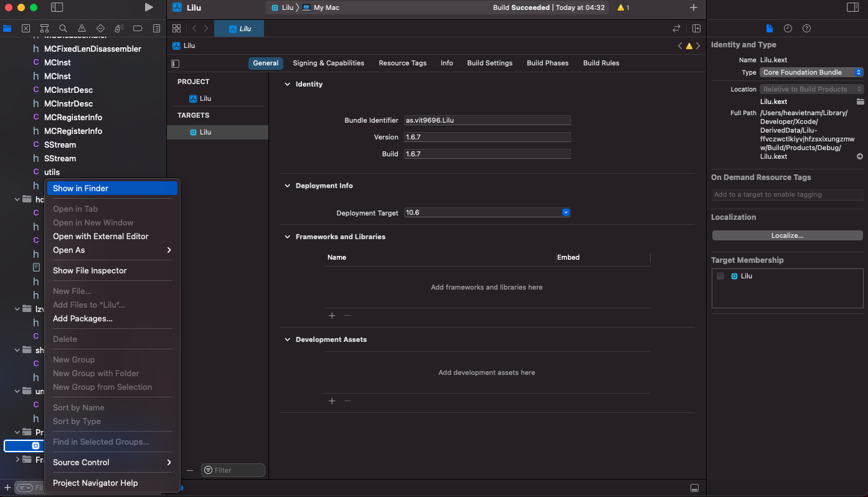Open the Test navigator diamond icon
The width and height of the screenshot is (868, 497).
(100, 29)
